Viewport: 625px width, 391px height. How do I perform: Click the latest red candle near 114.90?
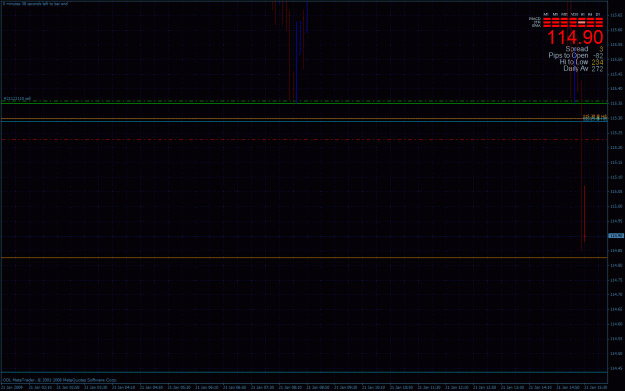(x=584, y=214)
